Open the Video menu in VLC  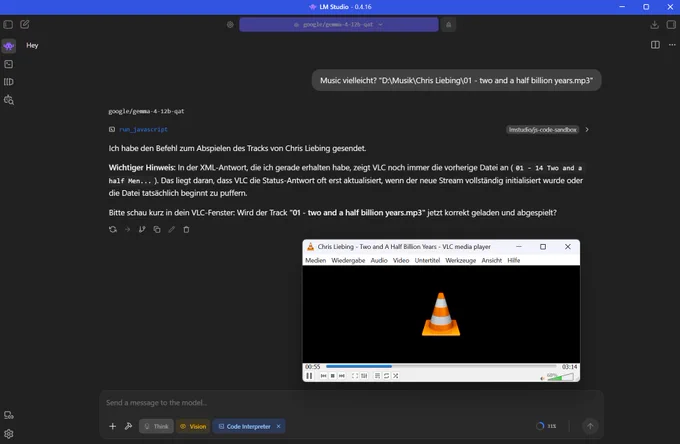pyautogui.click(x=401, y=260)
